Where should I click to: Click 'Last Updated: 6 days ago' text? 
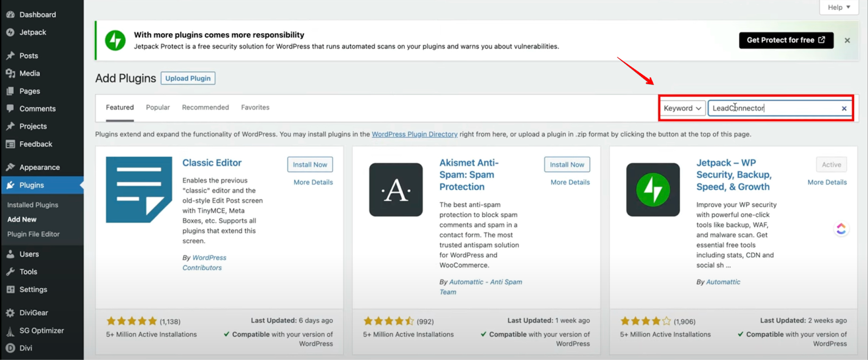tap(292, 320)
